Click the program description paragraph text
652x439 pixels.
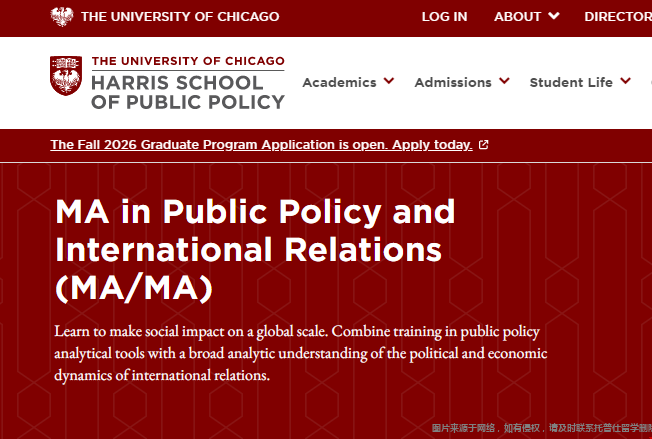pyautogui.click(x=301, y=353)
